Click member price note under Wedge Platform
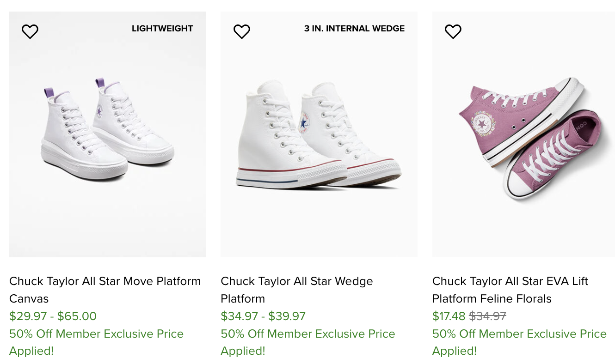 pyautogui.click(x=307, y=342)
